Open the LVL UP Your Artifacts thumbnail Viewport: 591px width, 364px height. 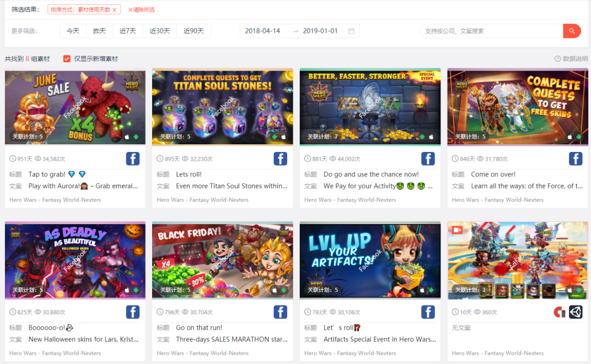tap(370, 261)
